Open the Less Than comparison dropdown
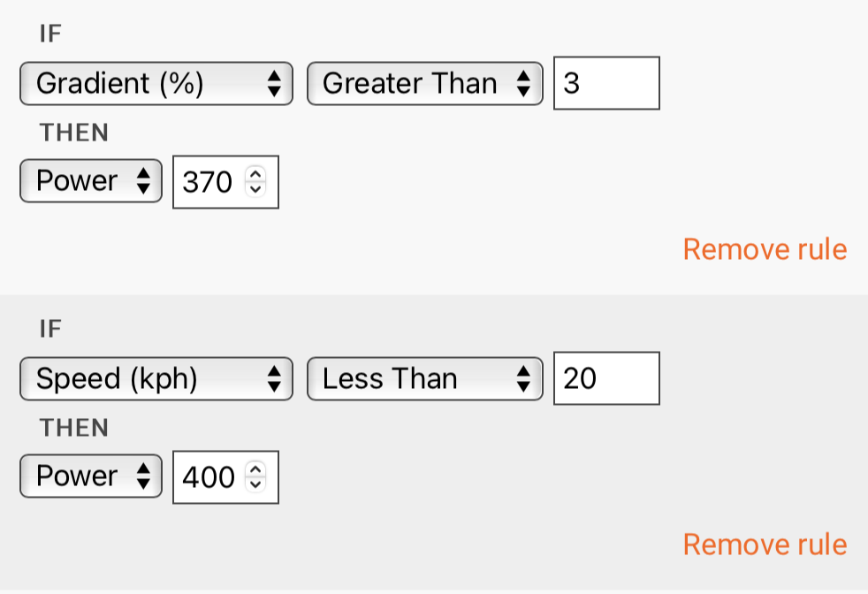This screenshot has width=868, height=594. pos(424,379)
